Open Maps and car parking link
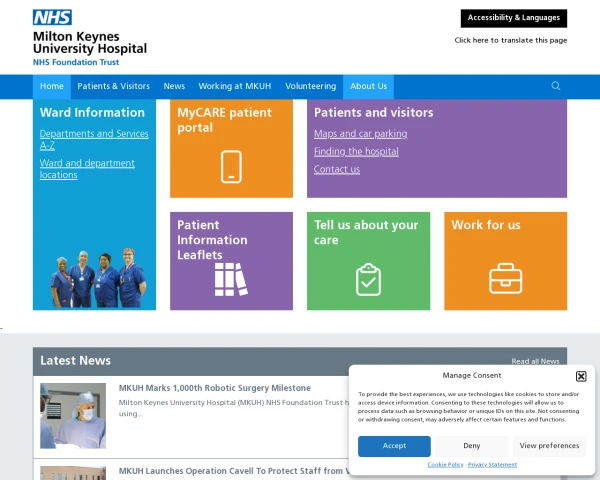This screenshot has width=600, height=480. pos(360,134)
